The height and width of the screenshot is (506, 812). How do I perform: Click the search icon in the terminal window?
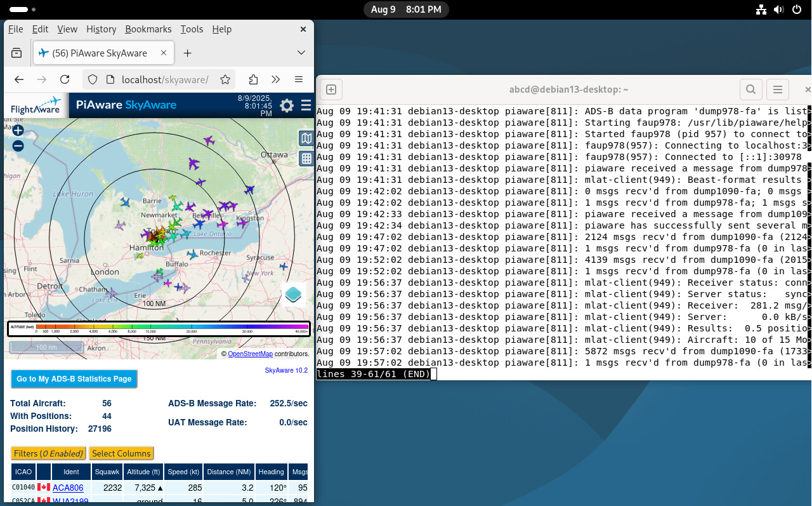[750, 89]
